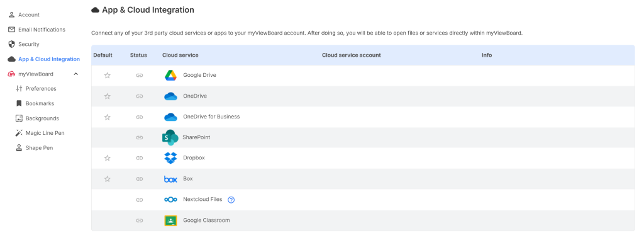Click the Box service name
This screenshot has height=247, width=644.
click(x=187, y=179)
